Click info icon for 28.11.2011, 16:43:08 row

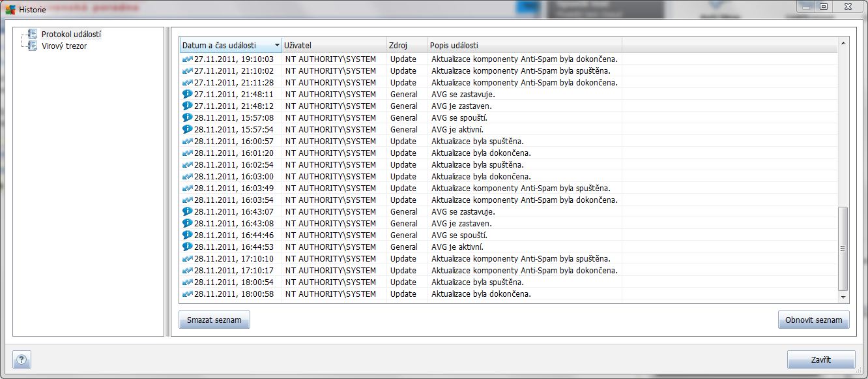click(188, 223)
